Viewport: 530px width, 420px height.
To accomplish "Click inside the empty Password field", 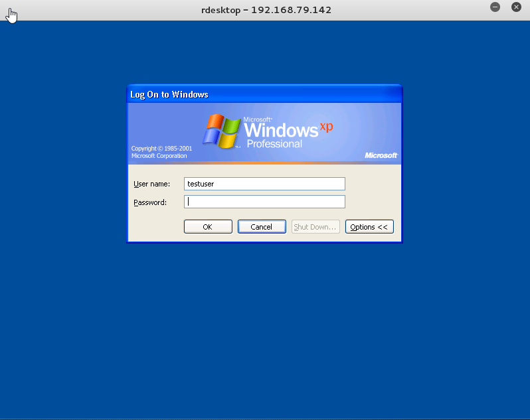I will point(264,202).
